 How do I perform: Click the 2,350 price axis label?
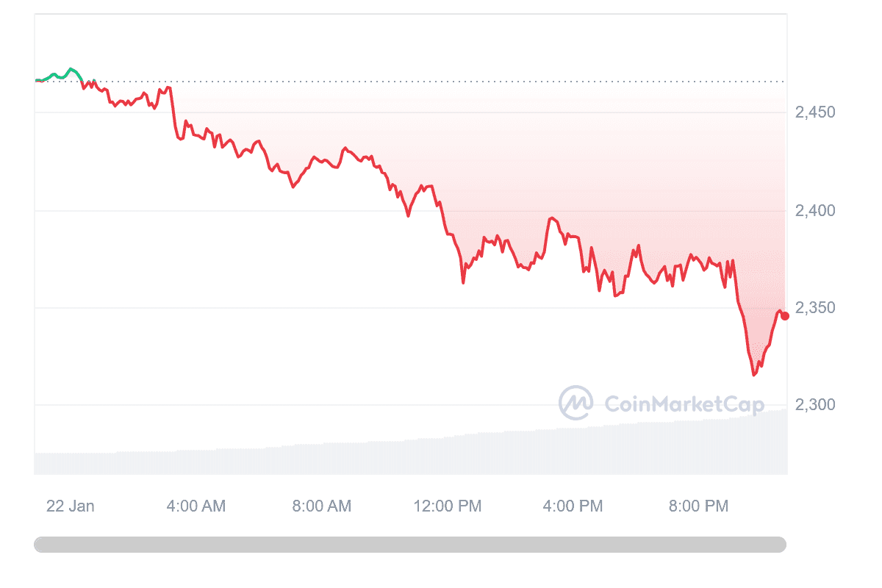(x=815, y=308)
